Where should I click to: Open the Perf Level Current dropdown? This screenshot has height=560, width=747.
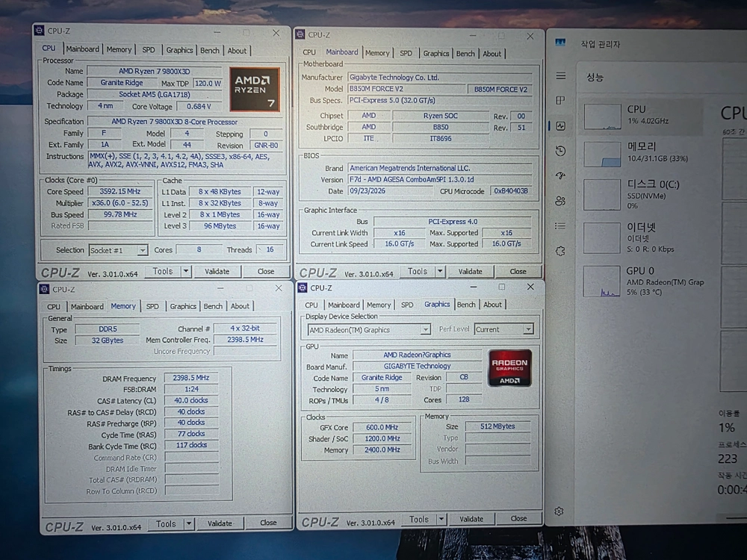pos(503,329)
